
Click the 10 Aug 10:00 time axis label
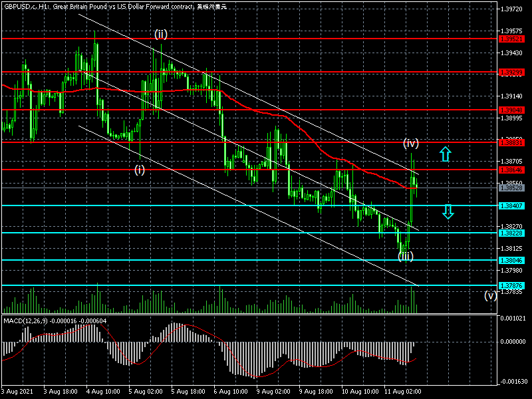360,391
